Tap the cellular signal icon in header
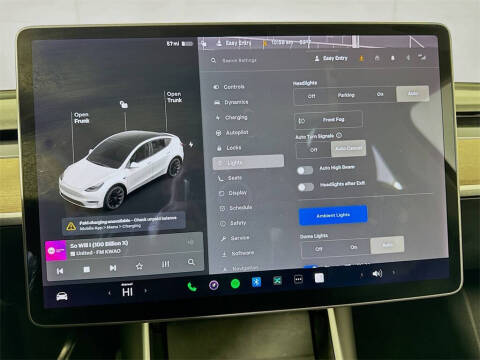The width and height of the screenshot is (480, 360). coord(422,57)
